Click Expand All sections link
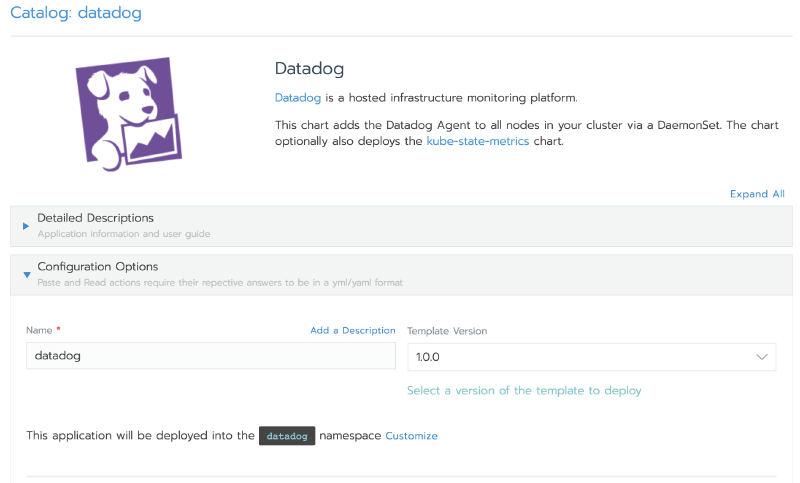Image resolution: width=800 pixels, height=483 pixels. pos(757,194)
